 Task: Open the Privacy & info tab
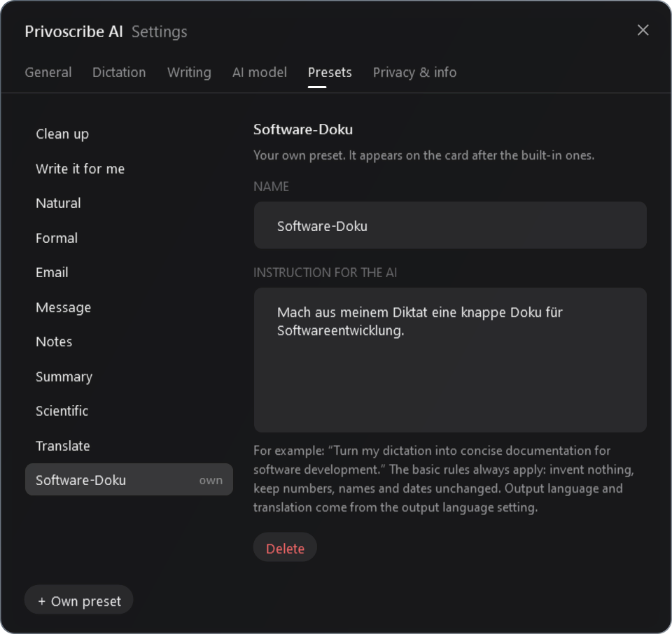click(x=414, y=72)
